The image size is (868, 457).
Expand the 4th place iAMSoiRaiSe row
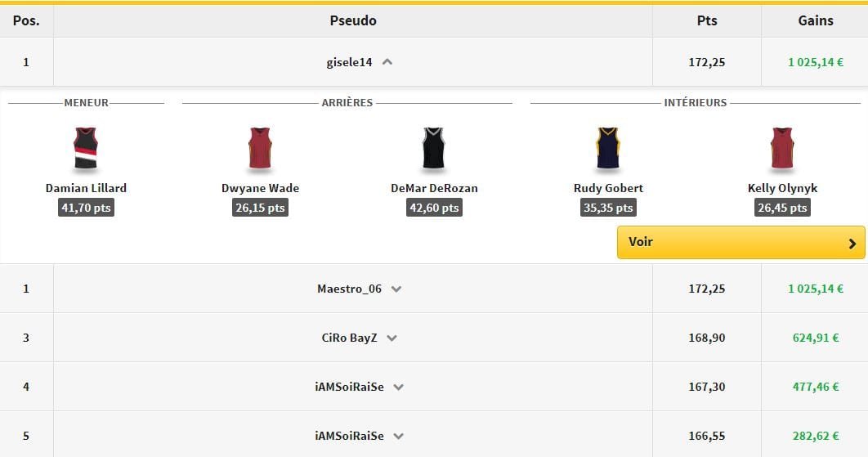(x=398, y=387)
